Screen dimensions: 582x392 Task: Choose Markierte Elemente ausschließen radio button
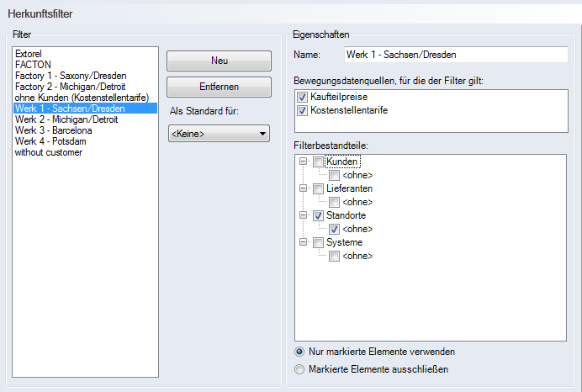click(299, 368)
